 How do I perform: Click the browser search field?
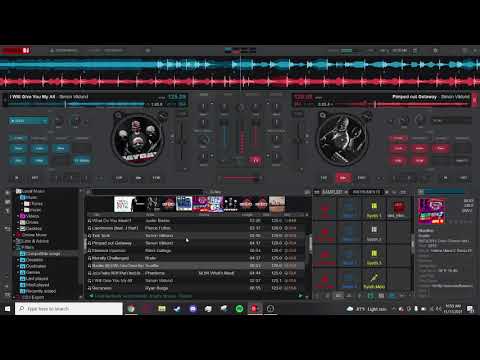147,192
